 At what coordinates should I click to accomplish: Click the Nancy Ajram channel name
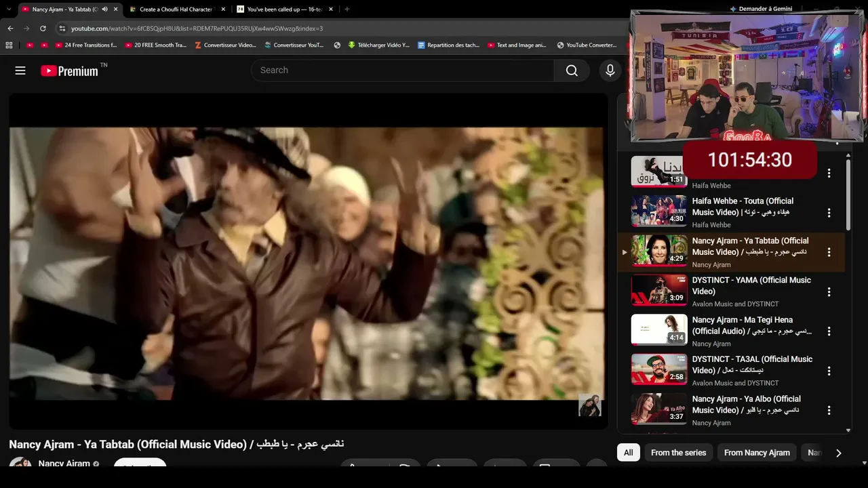64,464
